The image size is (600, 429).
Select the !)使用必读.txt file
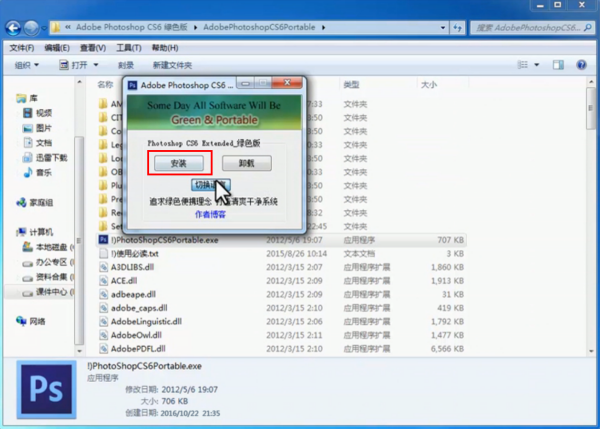coord(135,254)
